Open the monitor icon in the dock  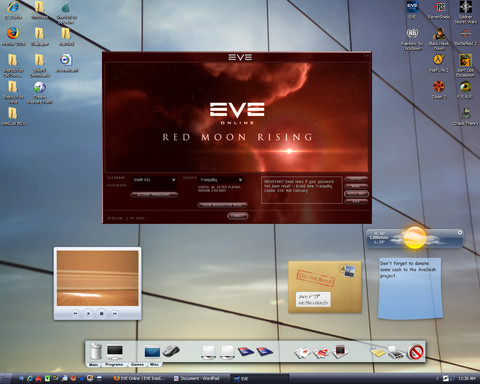point(115,352)
